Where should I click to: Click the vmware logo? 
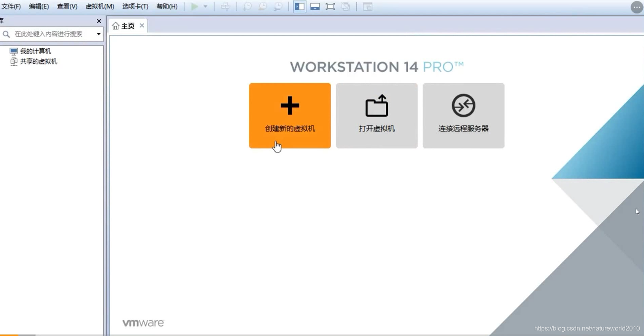tap(143, 322)
